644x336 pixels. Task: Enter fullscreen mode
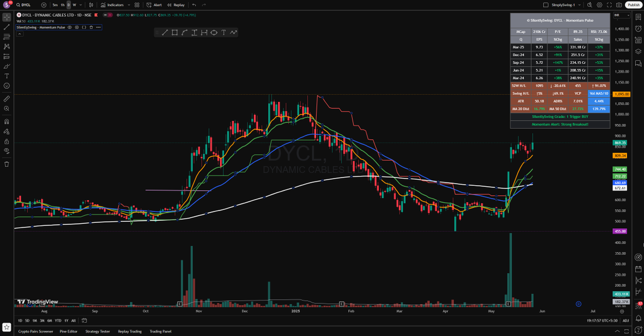pyautogui.click(x=610, y=5)
